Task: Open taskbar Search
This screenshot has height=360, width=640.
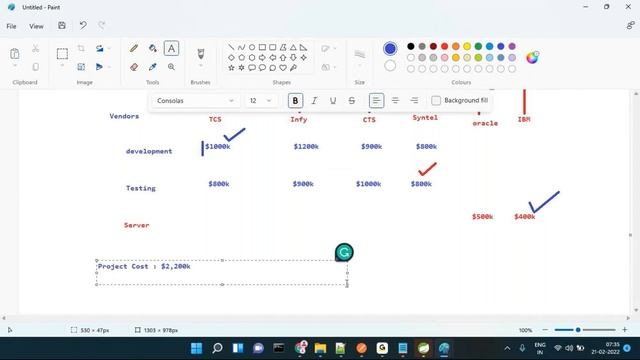Action: click(x=217, y=348)
